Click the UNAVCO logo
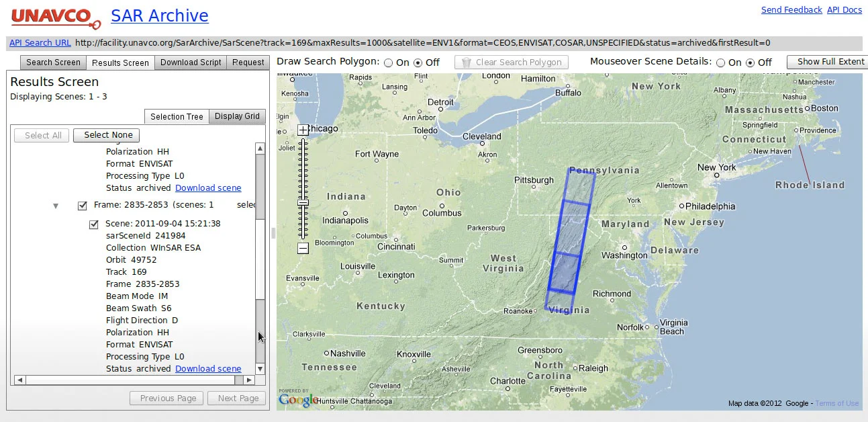 (55, 18)
